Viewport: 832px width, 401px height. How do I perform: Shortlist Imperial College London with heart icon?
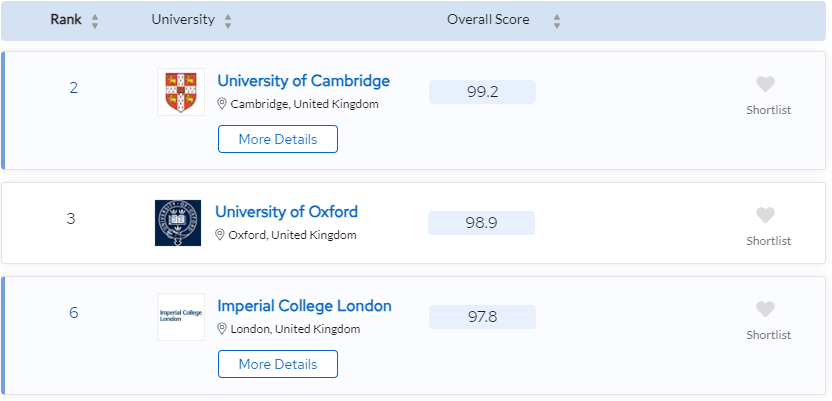[x=766, y=309]
